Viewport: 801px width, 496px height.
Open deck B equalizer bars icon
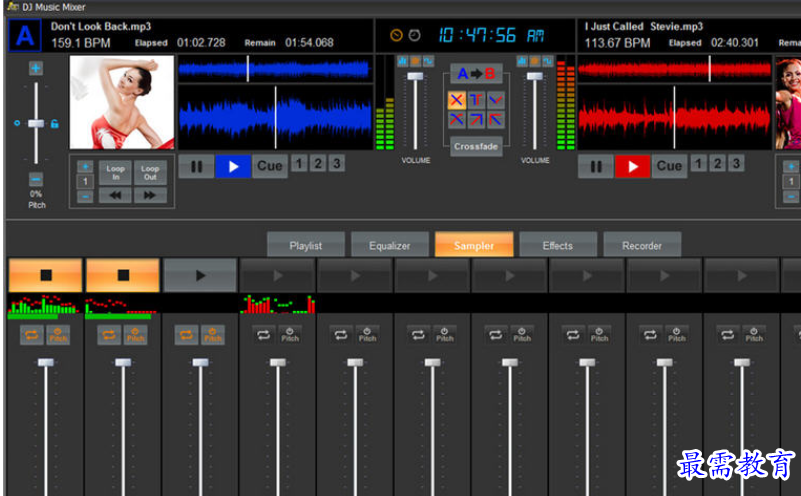(522, 61)
